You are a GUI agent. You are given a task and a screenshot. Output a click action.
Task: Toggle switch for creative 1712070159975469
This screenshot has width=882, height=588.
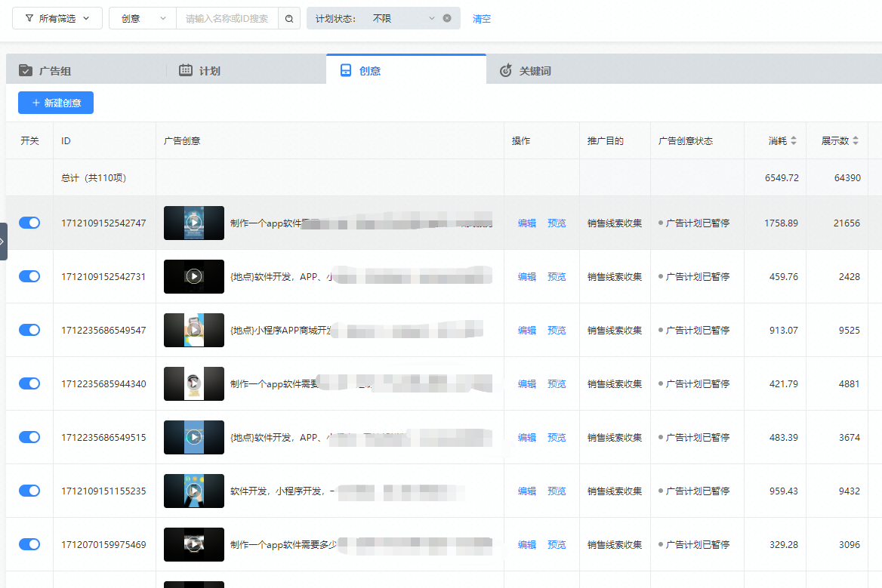[29, 544]
